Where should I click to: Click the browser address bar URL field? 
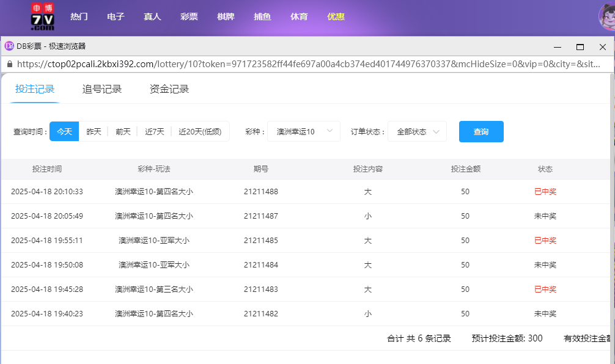click(x=245, y=63)
